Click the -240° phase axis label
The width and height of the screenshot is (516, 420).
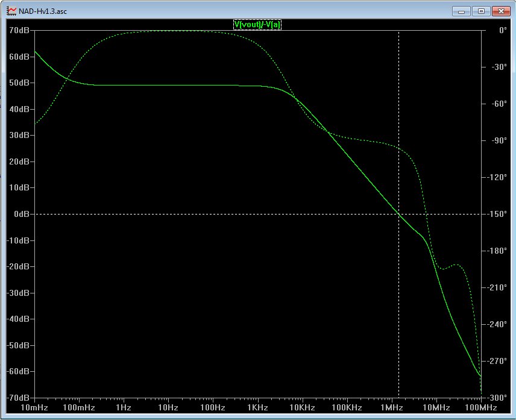coord(497,324)
